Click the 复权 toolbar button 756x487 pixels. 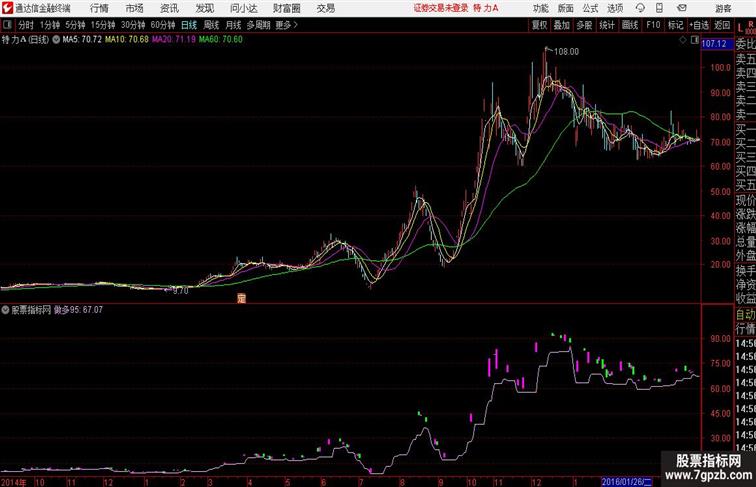pos(539,25)
